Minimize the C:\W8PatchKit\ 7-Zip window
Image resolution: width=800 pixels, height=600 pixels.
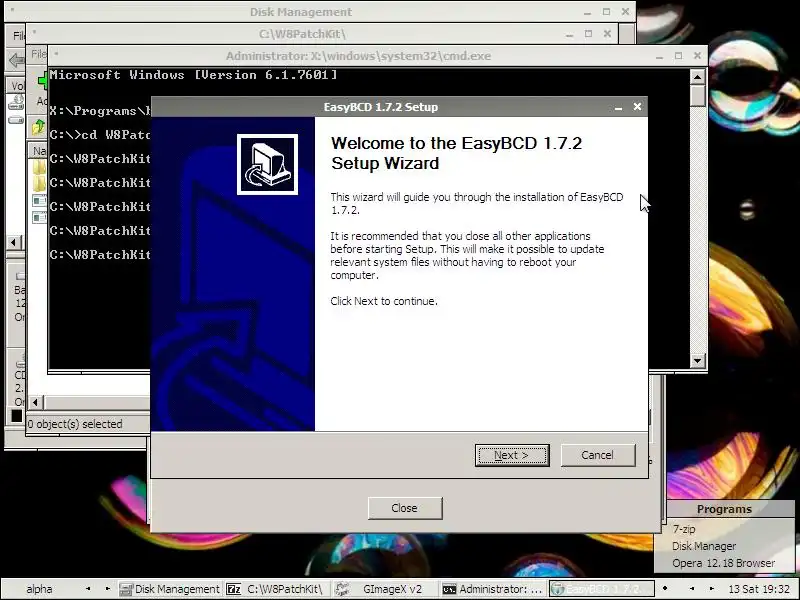click(x=569, y=34)
